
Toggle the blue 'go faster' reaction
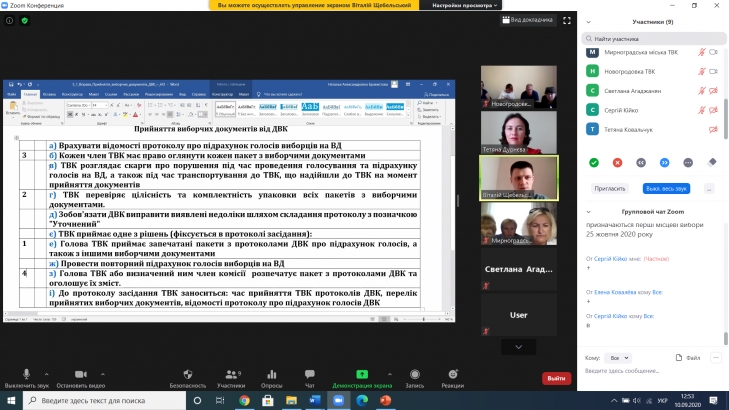click(x=665, y=162)
